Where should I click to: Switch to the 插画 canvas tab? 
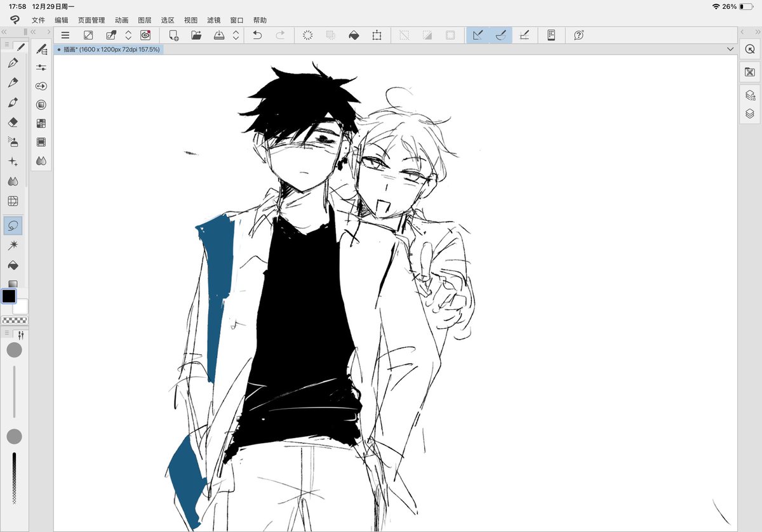click(109, 49)
